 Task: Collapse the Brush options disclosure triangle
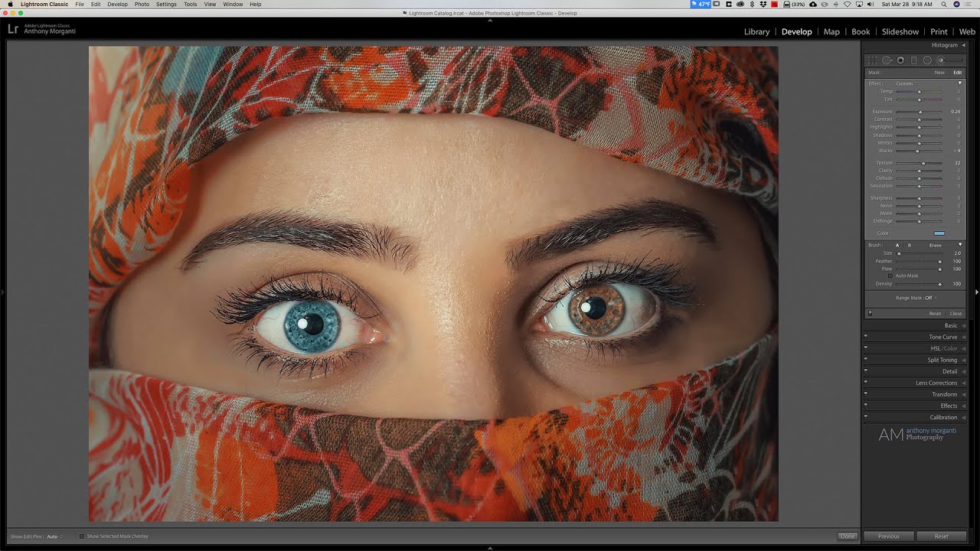click(960, 245)
